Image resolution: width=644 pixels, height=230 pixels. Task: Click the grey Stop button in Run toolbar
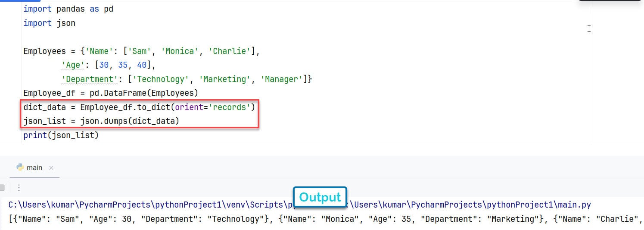pos(2,188)
